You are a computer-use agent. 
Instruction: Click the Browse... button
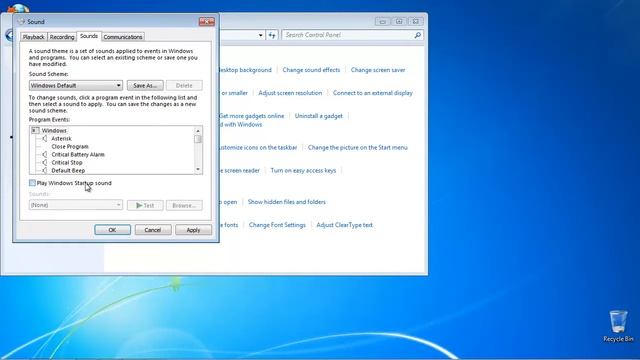(184, 205)
